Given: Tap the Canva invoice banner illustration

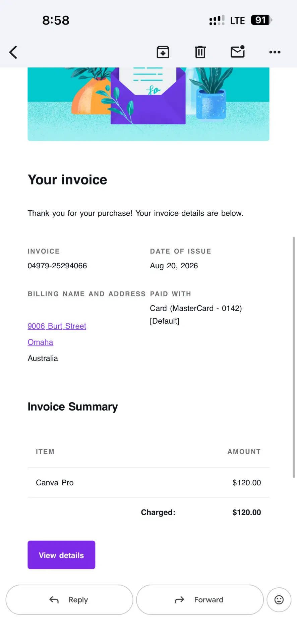Looking at the screenshot, I should tap(148, 104).
